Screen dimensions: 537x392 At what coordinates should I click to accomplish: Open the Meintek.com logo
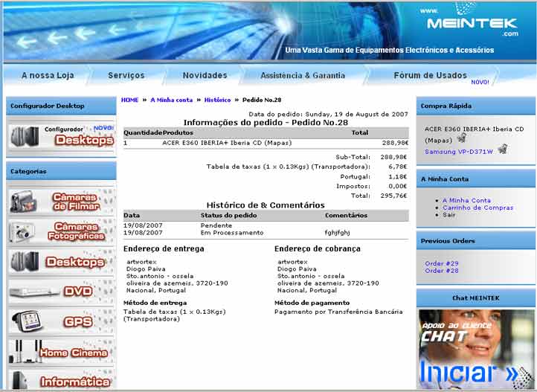pos(472,22)
